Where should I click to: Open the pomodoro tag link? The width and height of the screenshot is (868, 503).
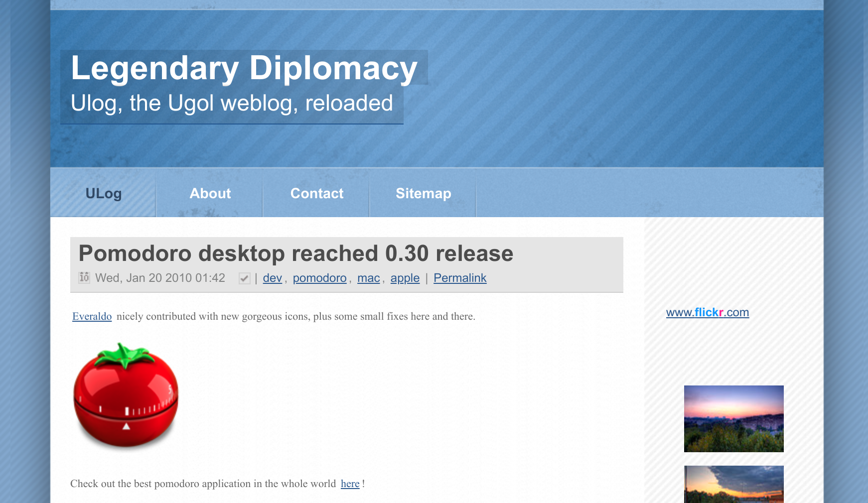[x=319, y=278]
